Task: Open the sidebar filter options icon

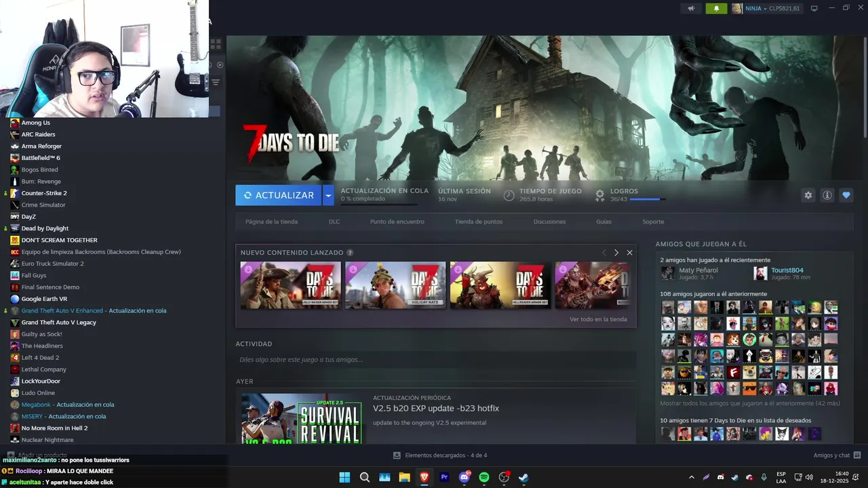Action: coord(216,82)
